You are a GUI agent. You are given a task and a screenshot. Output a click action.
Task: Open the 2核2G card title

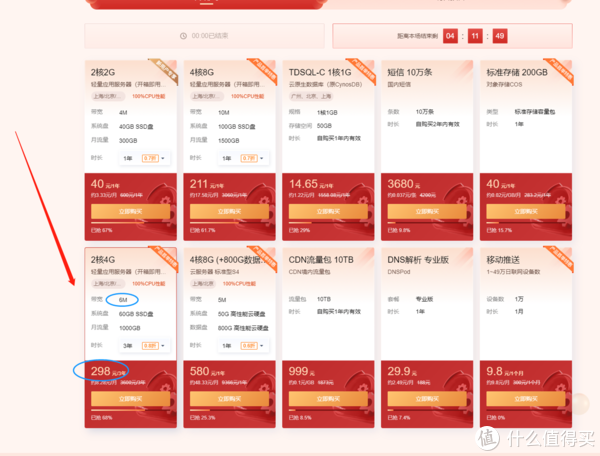point(103,72)
